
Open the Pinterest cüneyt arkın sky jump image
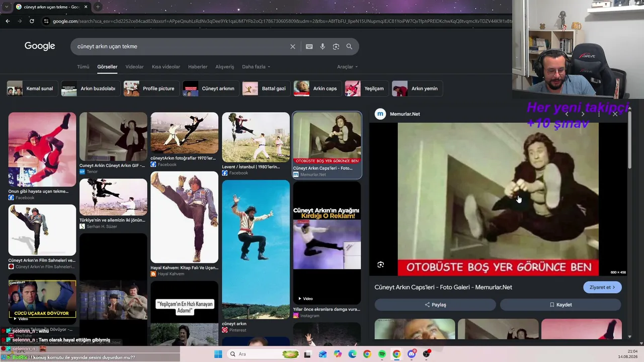(x=256, y=249)
